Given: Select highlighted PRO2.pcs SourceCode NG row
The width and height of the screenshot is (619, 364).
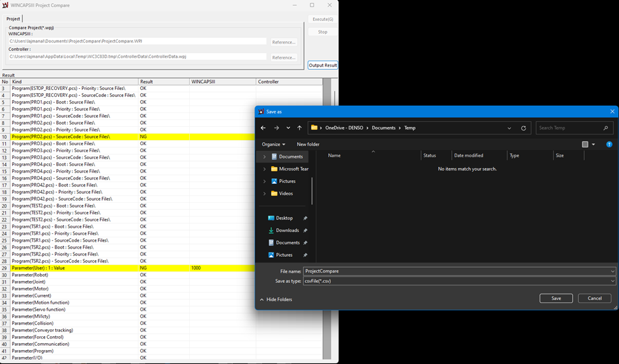Looking at the screenshot, I should (x=128, y=136).
